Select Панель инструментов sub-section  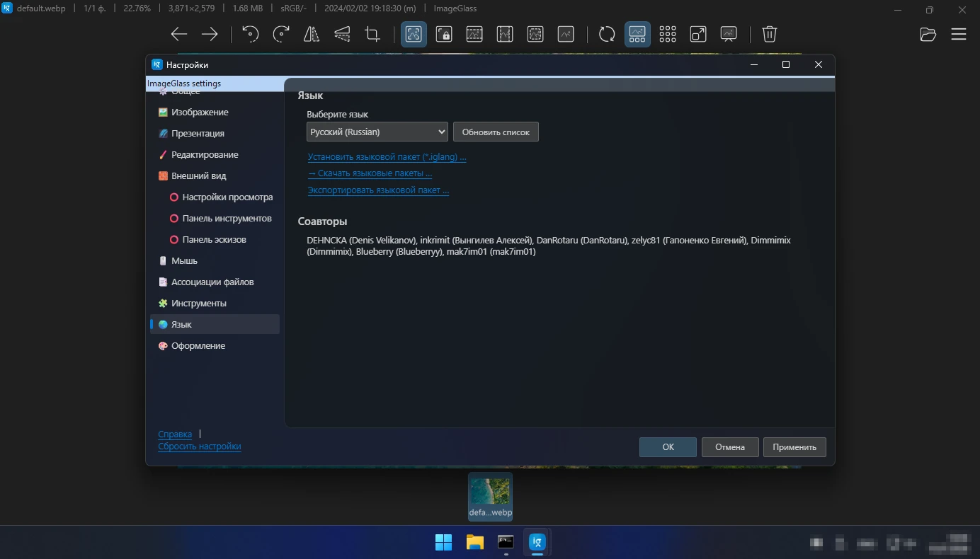pos(220,218)
